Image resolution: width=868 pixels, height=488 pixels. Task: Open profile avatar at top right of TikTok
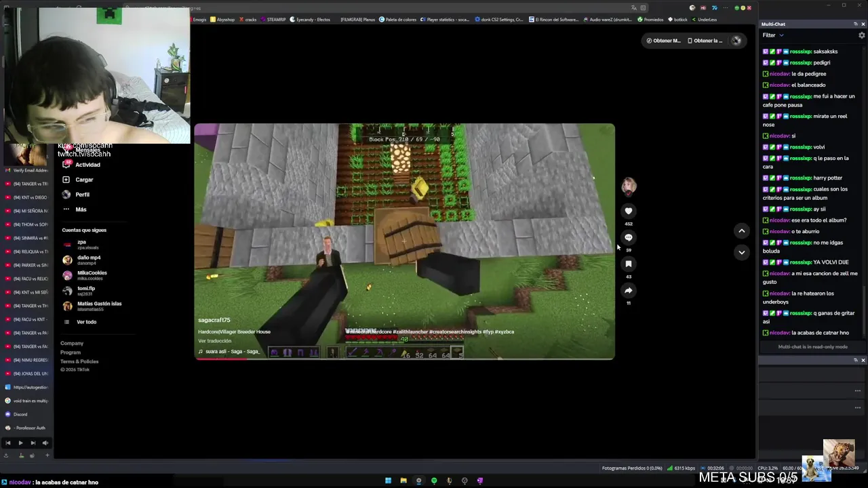point(736,41)
